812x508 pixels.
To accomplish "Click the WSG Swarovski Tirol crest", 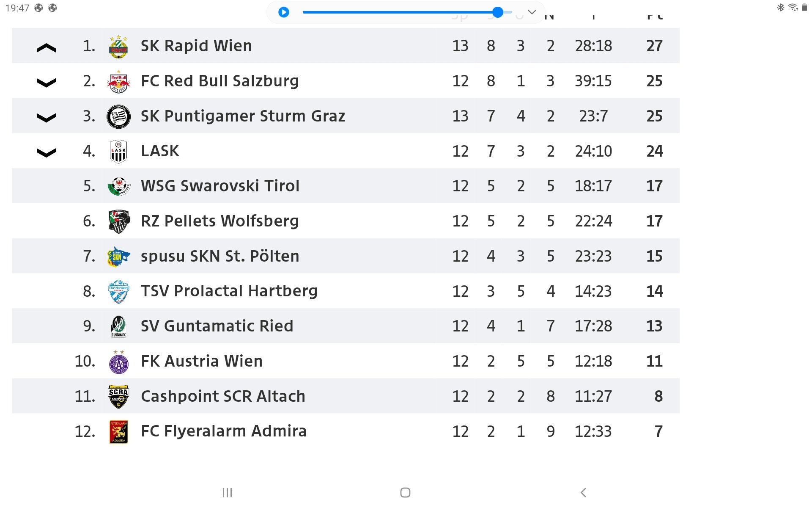I will pos(118,186).
